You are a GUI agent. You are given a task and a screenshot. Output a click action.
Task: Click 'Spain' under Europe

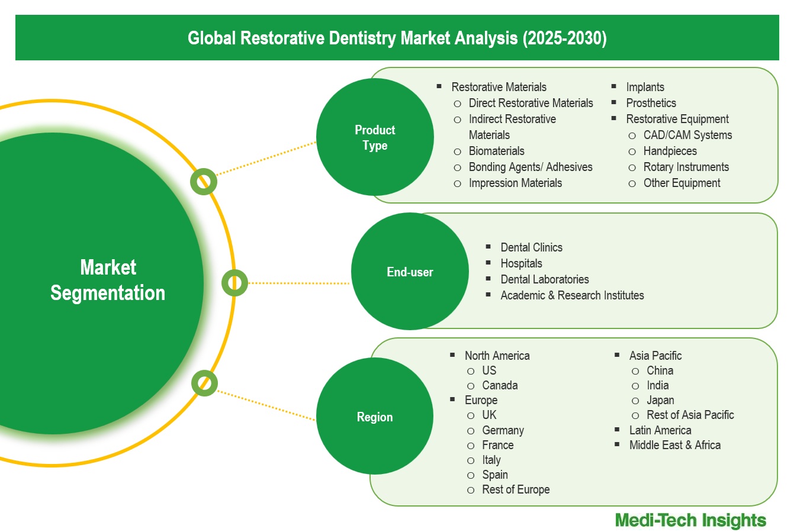click(495, 475)
